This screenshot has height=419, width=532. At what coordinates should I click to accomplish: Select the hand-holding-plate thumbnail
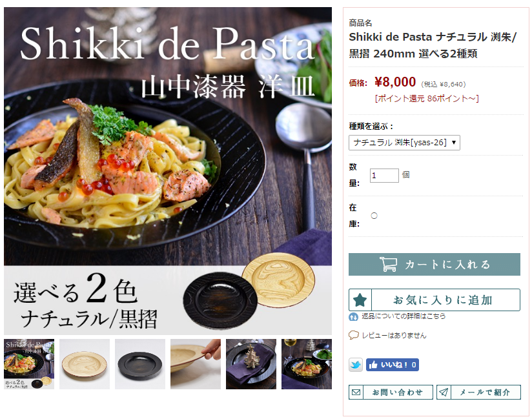pyautogui.click(x=196, y=364)
